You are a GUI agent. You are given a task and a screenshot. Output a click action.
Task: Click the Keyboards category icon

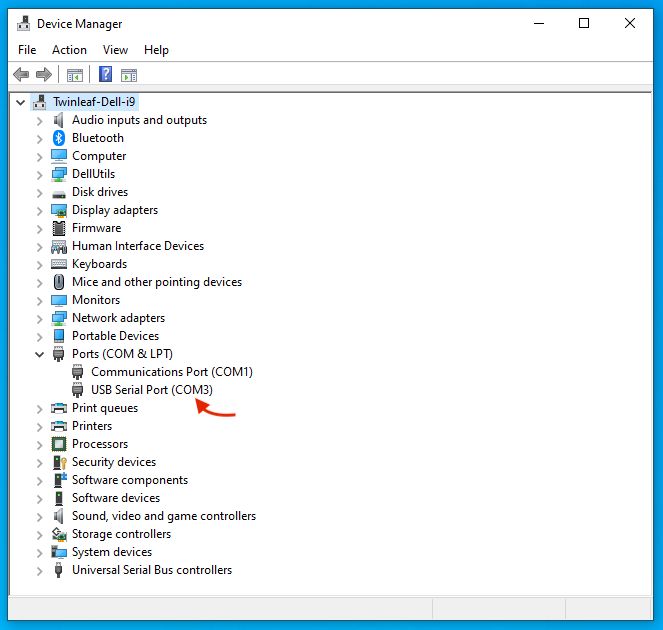pyautogui.click(x=59, y=264)
